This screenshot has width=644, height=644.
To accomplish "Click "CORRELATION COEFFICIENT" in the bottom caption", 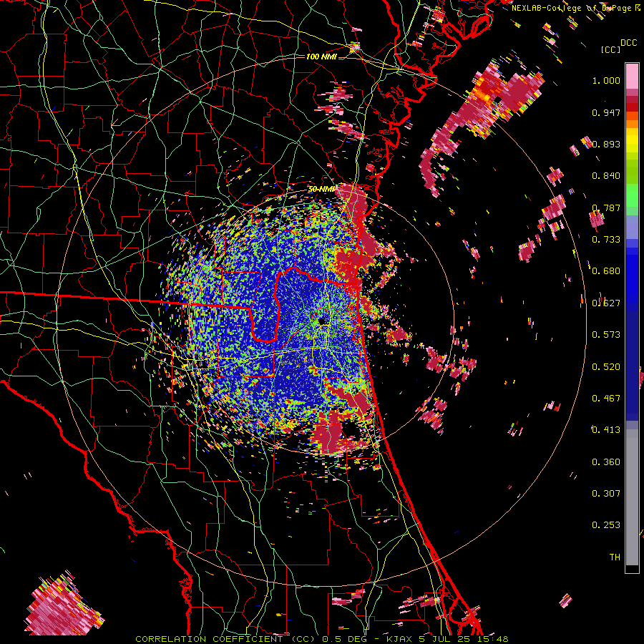I will coord(209,639).
